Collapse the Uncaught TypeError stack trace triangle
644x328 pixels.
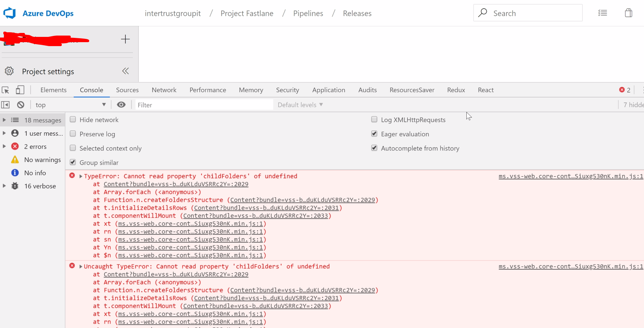click(81, 266)
